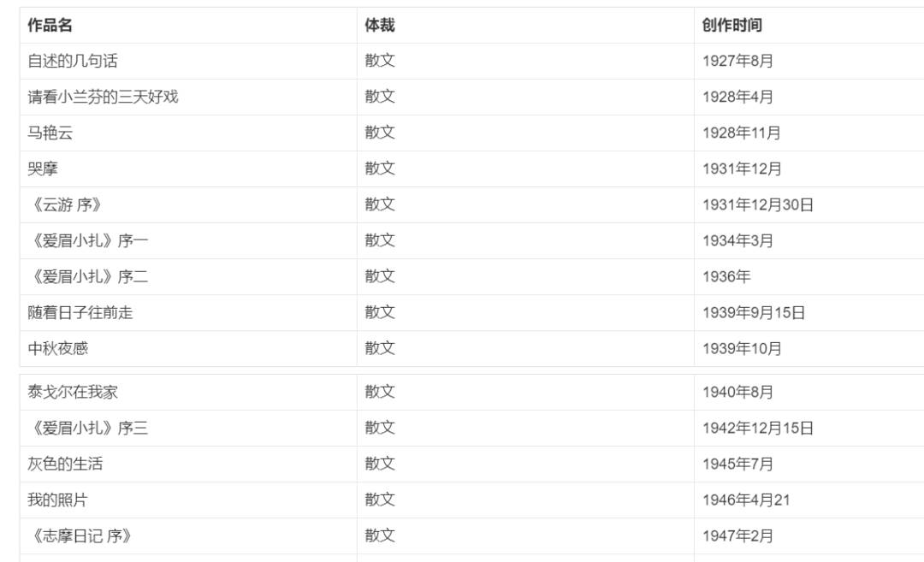Viewport: 924px width, 562px height.
Task: Click 《爱眉小扎》序二 in the list
Action: pyautogui.click(x=87, y=277)
